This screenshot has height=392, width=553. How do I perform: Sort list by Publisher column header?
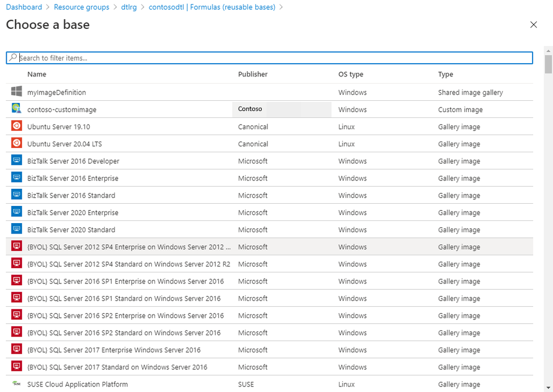click(252, 74)
